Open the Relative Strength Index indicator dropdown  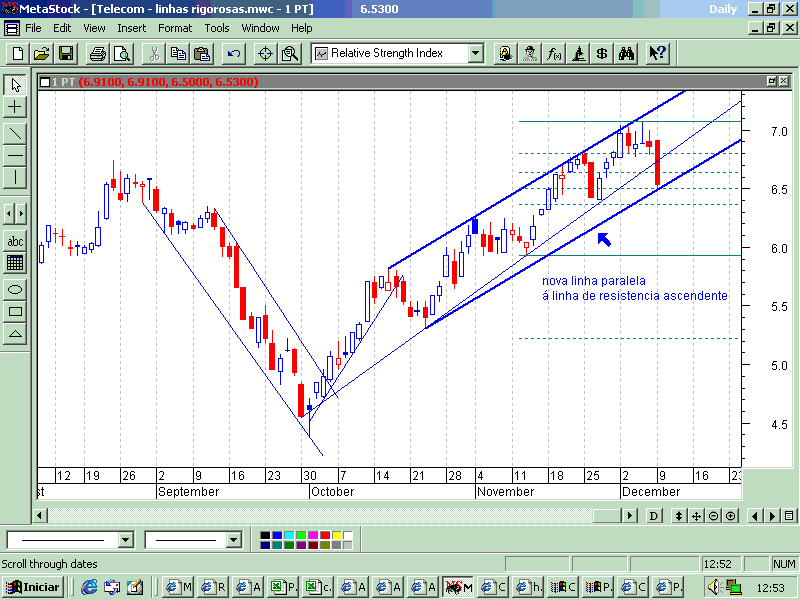coord(476,53)
